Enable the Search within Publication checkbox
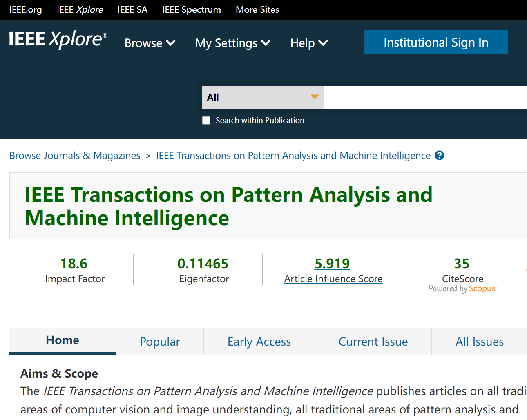 click(206, 121)
